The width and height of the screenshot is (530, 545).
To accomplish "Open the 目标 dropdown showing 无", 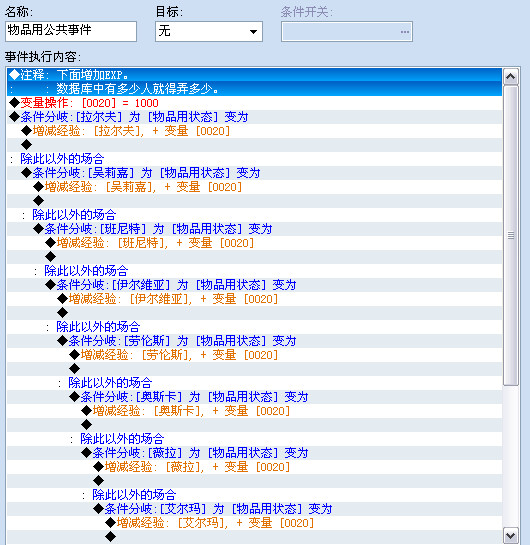I will [209, 31].
